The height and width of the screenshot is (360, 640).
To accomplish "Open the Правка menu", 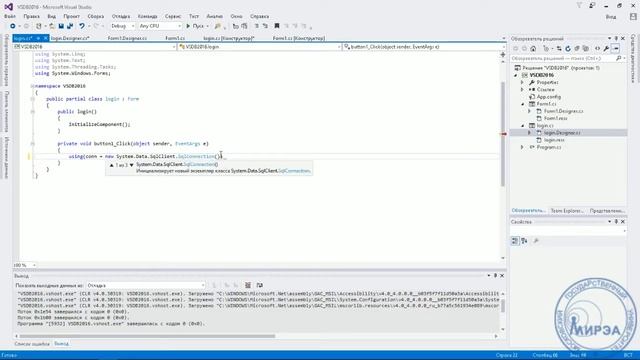I will click(31, 16).
